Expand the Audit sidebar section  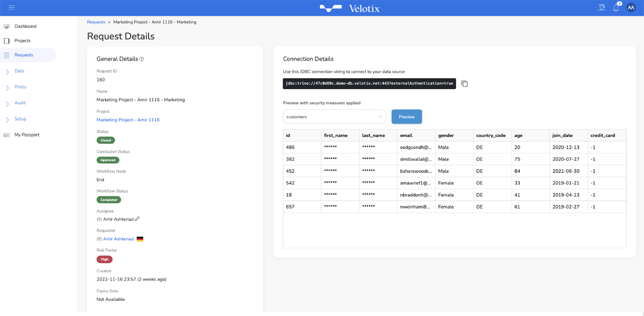pos(20,103)
